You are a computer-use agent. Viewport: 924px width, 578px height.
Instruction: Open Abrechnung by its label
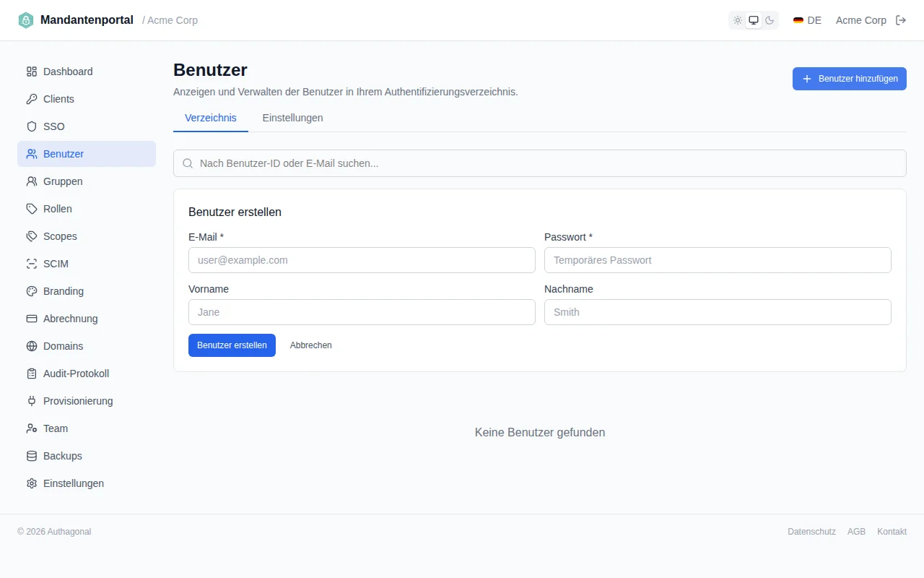[70, 319]
